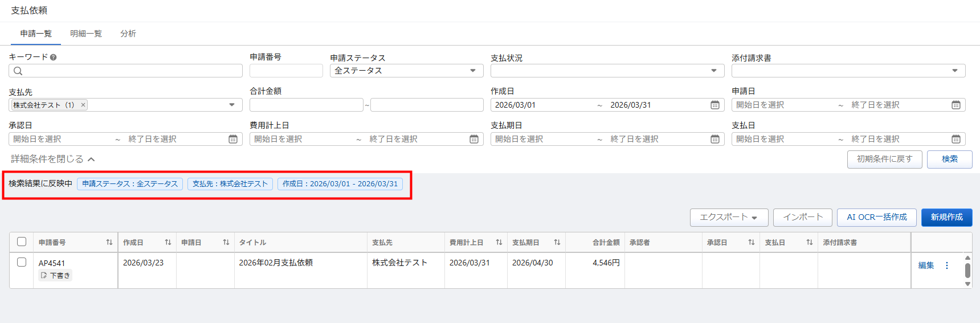This screenshot has width=980, height=323.
Task: Tick the select-all checkbox in table header
Action: coord(22,242)
